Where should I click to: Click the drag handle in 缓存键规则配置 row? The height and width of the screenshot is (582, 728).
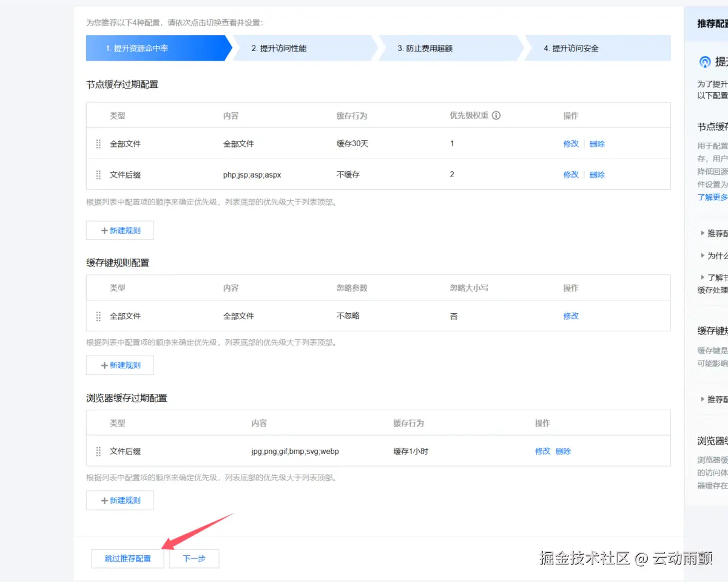click(x=98, y=316)
